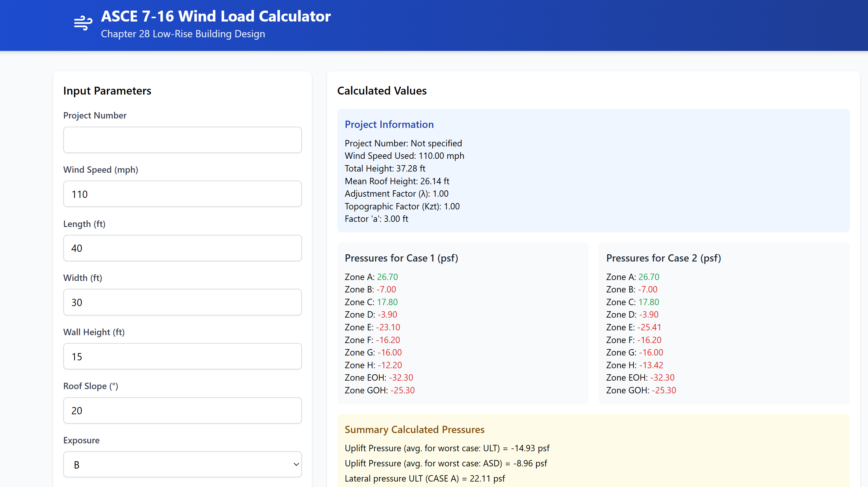Click the Project Information heading
Viewport: 868px width, 487px height.
click(x=389, y=124)
